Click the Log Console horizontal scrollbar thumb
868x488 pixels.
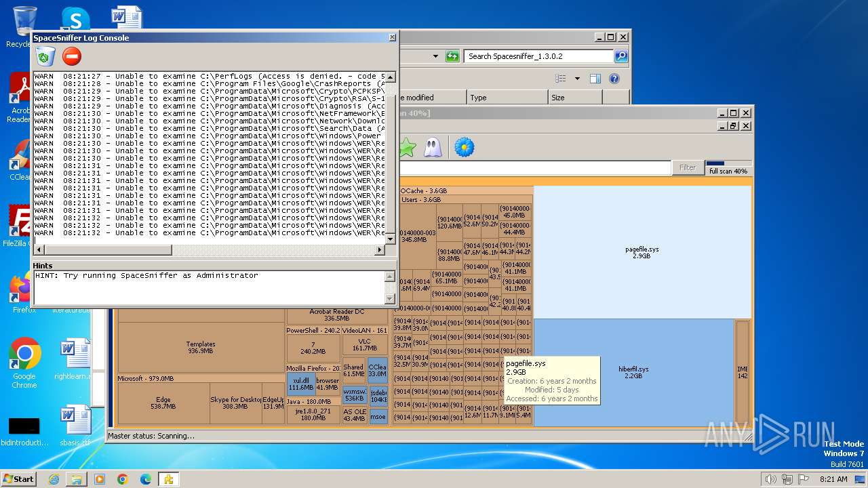[108, 250]
